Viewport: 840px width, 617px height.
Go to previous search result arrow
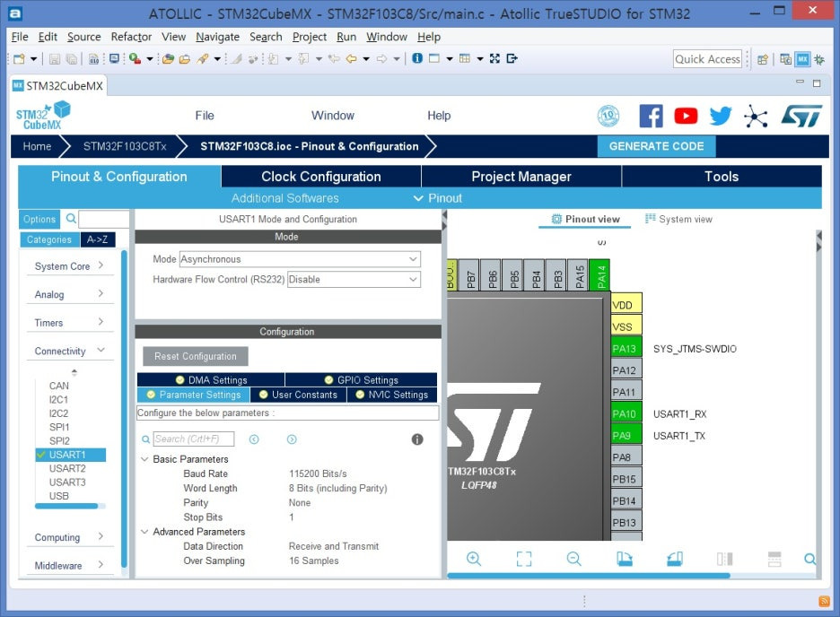(254, 439)
